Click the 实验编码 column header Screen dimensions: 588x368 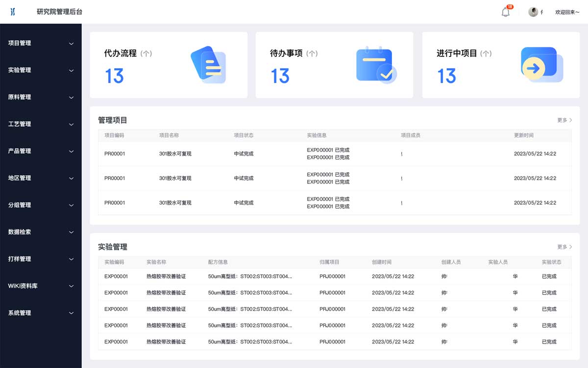click(114, 263)
